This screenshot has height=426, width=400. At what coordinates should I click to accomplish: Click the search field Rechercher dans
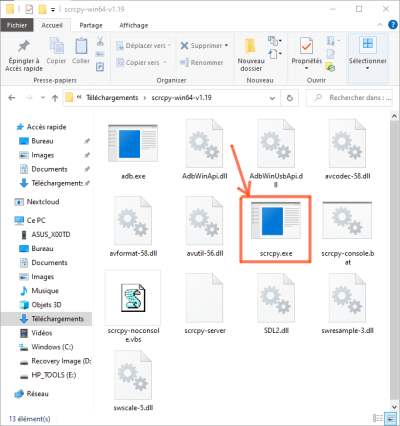[x=349, y=98]
